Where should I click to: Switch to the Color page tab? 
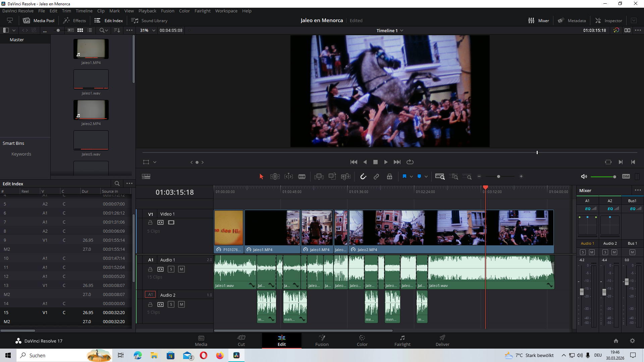pos(362,340)
